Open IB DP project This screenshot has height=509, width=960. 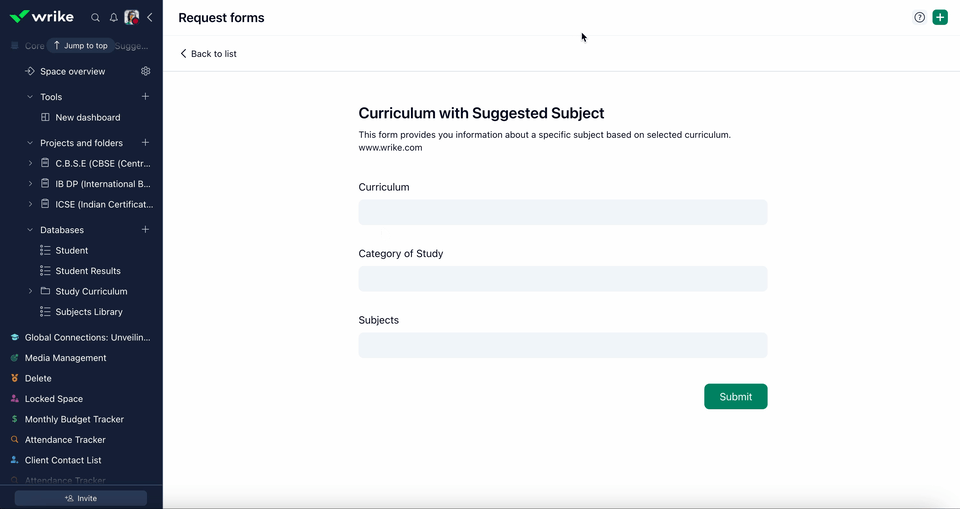(x=102, y=184)
